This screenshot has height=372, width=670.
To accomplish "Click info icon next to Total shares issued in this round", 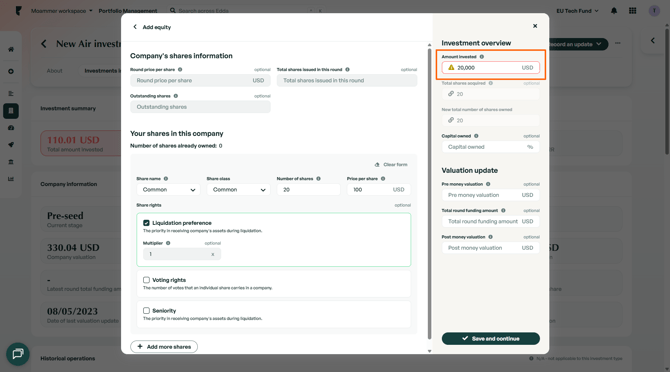I will [347, 70].
